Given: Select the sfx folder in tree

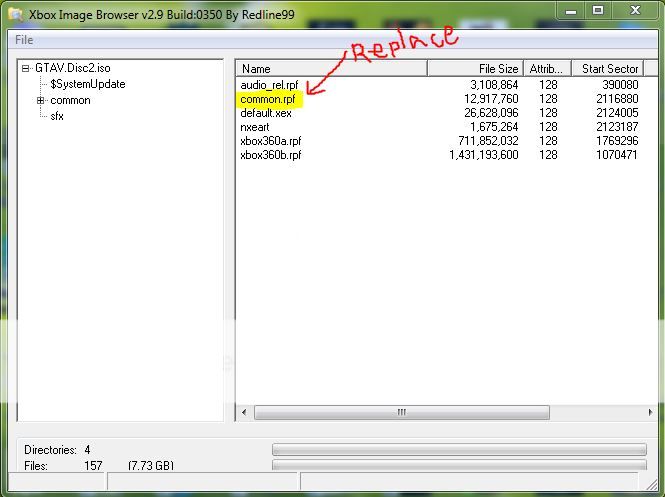Looking at the screenshot, I should point(57,117).
